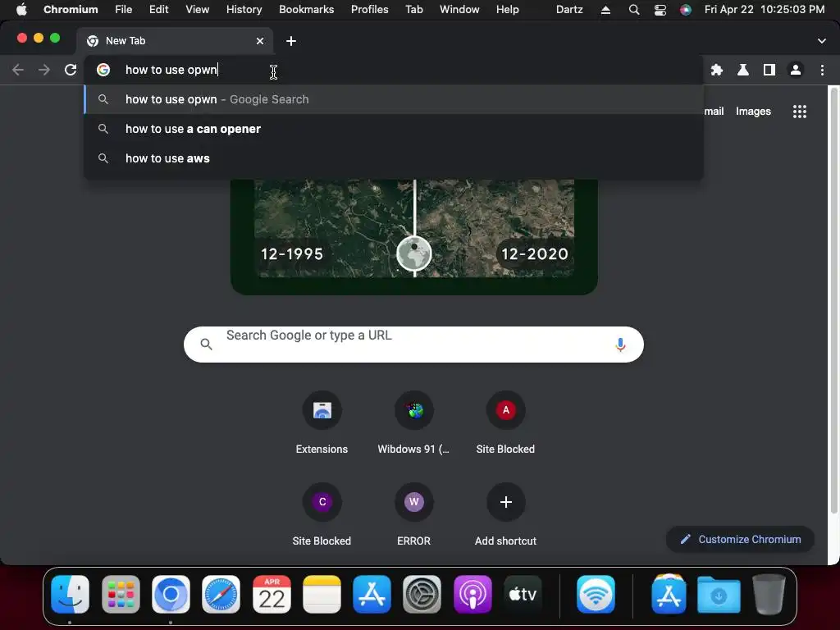
Task: Toggle the side panel icon
Action: (x=769, y=70)
